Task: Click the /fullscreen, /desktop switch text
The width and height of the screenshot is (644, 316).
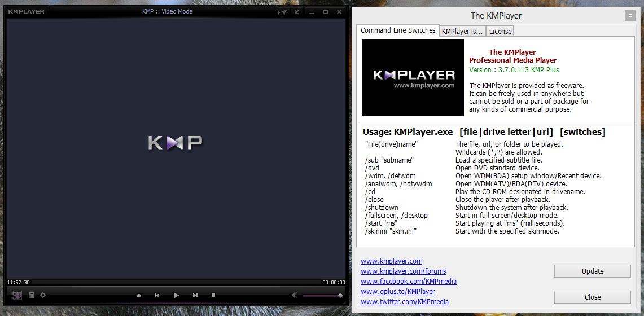Action: (x=396, y=216)
